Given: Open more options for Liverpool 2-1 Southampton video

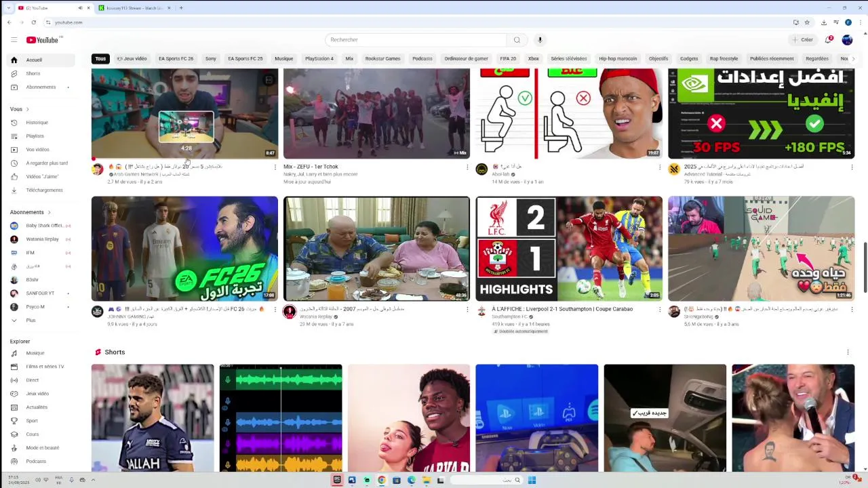Looking at the screenshot, I should (659, 310).
